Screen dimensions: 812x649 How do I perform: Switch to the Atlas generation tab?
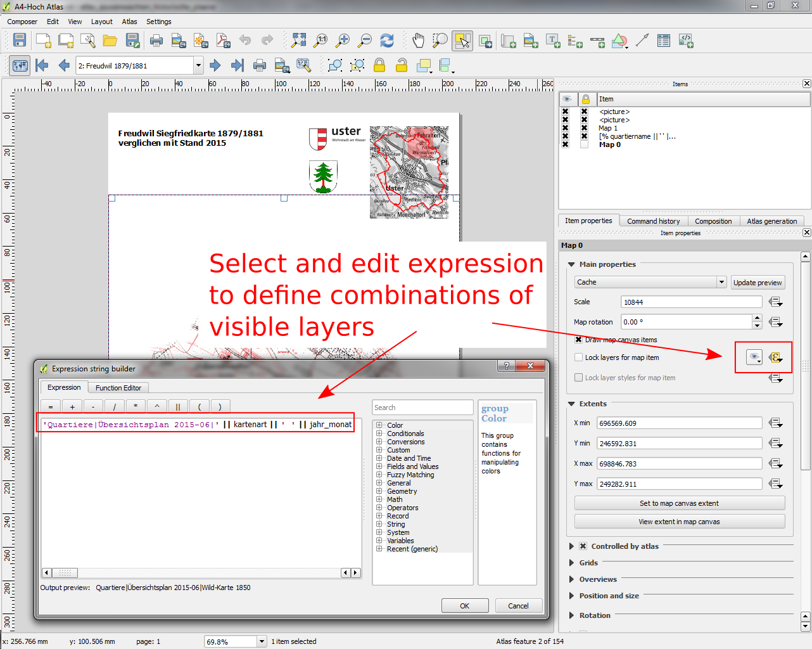(771, 221)
